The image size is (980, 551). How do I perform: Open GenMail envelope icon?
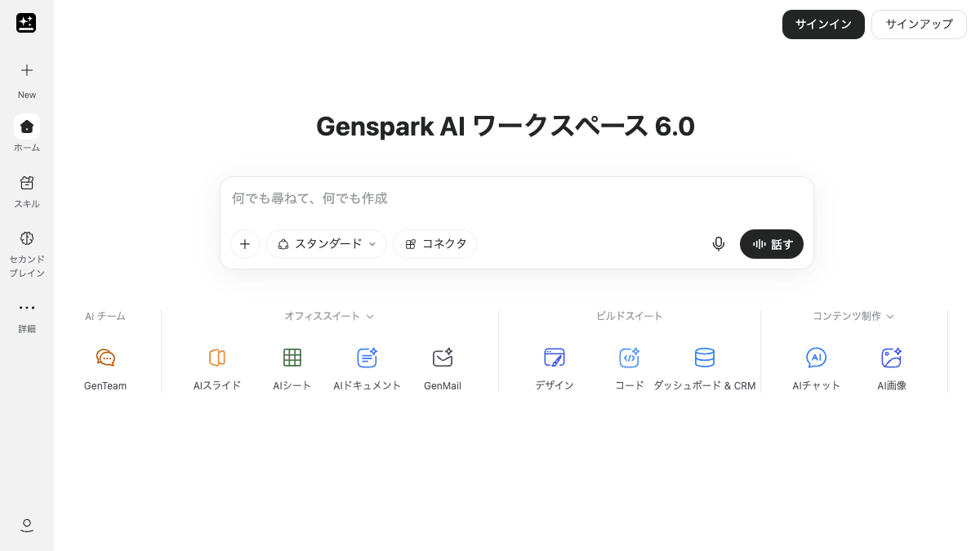pyautogui.click(x=443, y=358)
